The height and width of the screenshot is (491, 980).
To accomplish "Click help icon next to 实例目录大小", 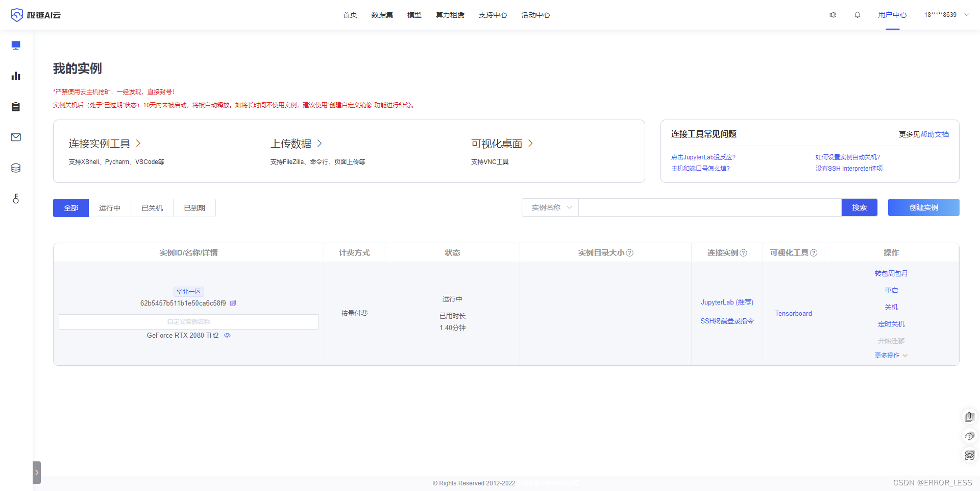I will 630,253.
